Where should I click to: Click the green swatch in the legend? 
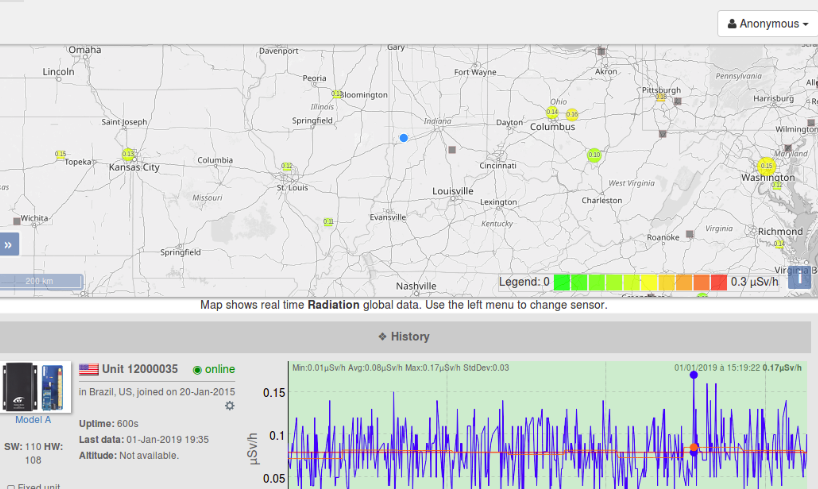coord(562,282)
